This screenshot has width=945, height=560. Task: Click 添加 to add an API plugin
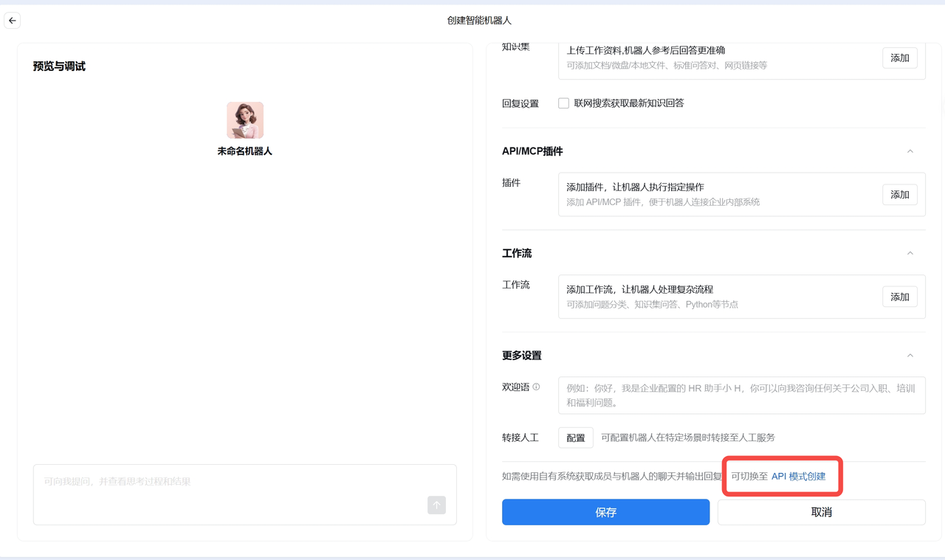point(899,194)
